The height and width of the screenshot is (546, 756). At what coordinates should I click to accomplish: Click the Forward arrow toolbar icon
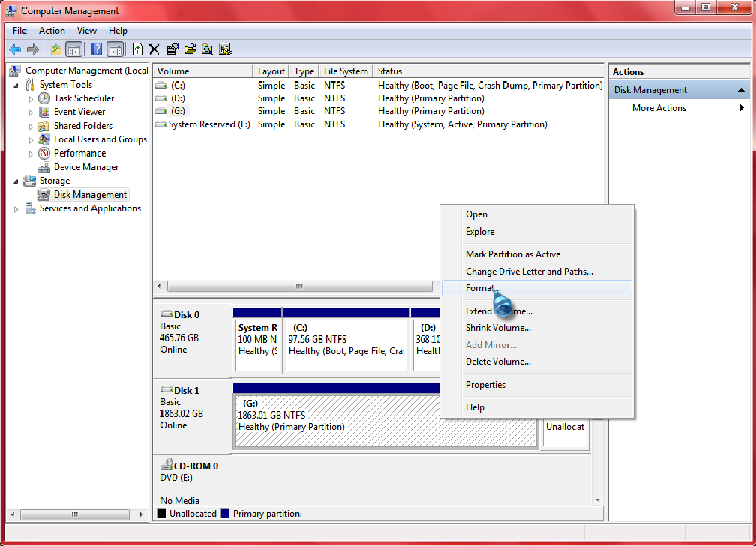(x=33, y=49)
